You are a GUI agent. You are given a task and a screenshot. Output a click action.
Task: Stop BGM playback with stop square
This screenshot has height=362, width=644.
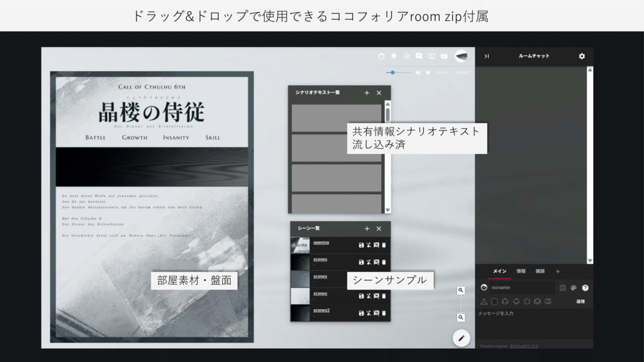click(x=428, y=73)
